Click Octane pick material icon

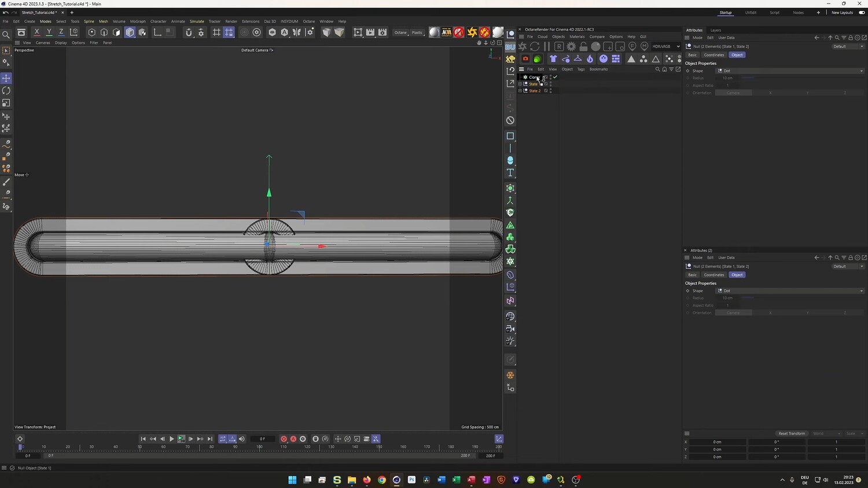point(644,46)
